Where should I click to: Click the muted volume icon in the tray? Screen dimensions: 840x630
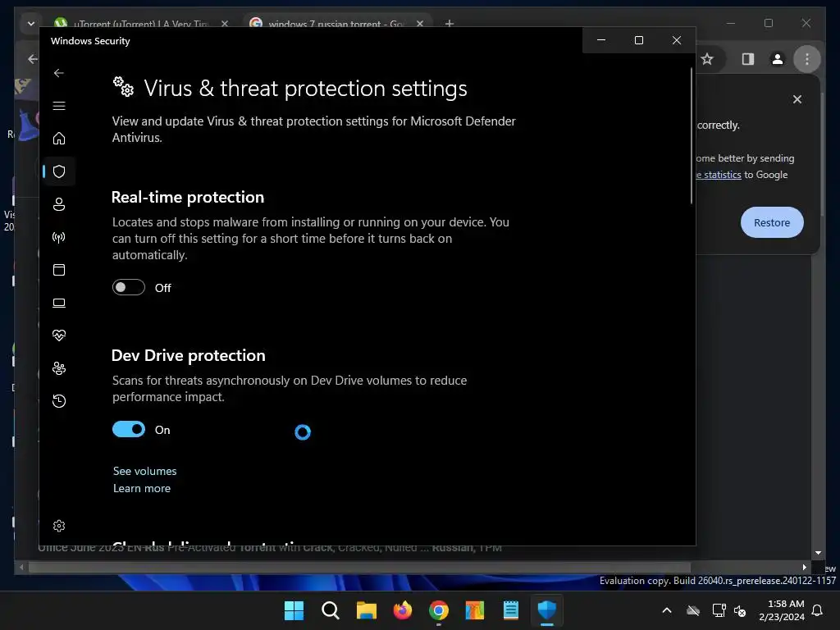[x=740, y=610]
